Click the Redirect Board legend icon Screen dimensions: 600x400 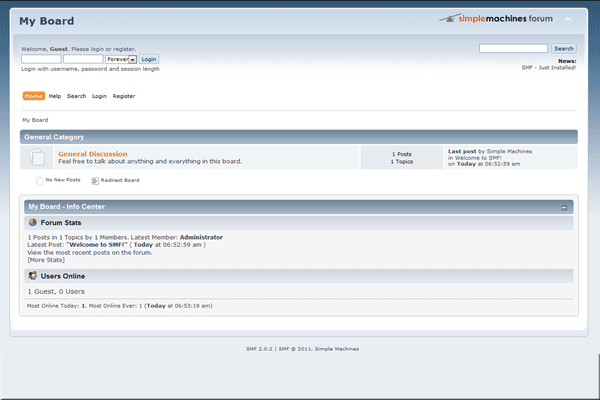pos(95,181)
